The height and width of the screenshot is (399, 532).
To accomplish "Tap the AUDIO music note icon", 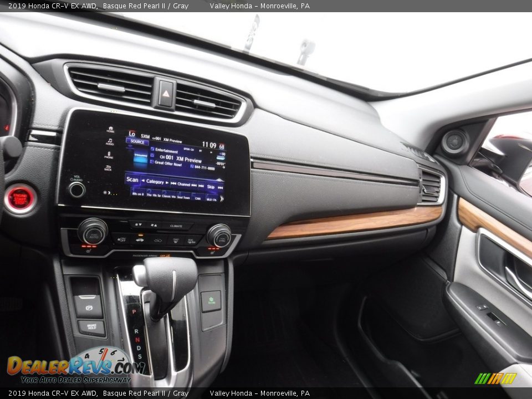I will 110,142.
